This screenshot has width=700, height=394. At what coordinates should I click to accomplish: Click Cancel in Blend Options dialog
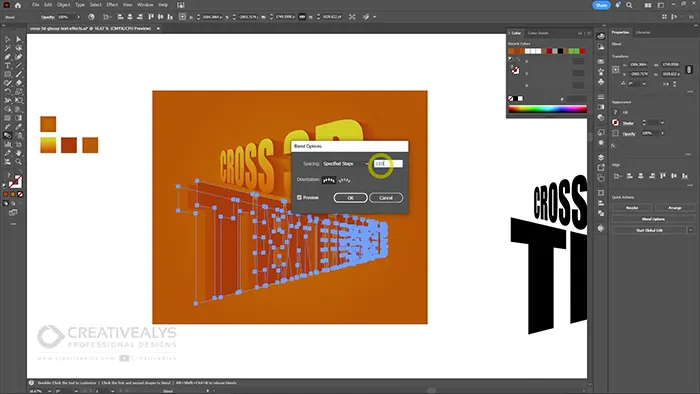(386, 198)
